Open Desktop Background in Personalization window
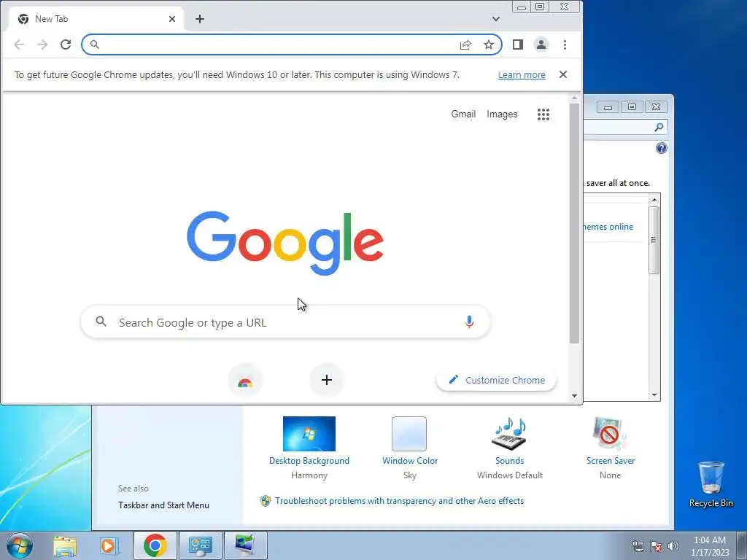This screenshot has height=560, width=747. tap(309, 447)
